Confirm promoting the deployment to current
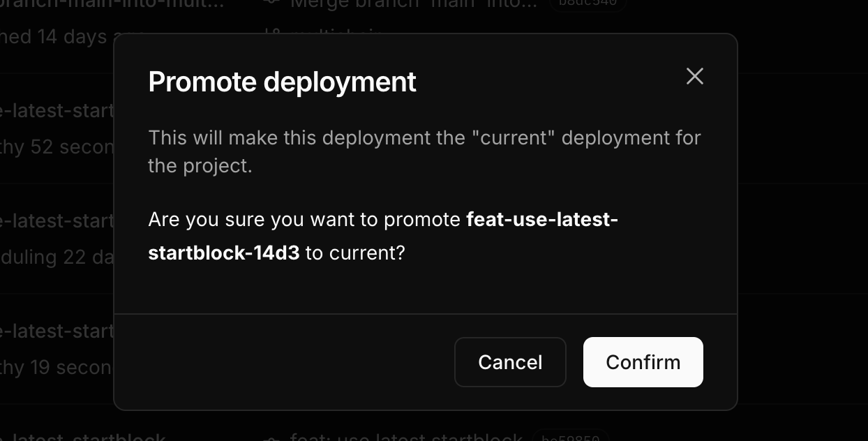This screenshot has height=441, width=868. tap(643, 362)
